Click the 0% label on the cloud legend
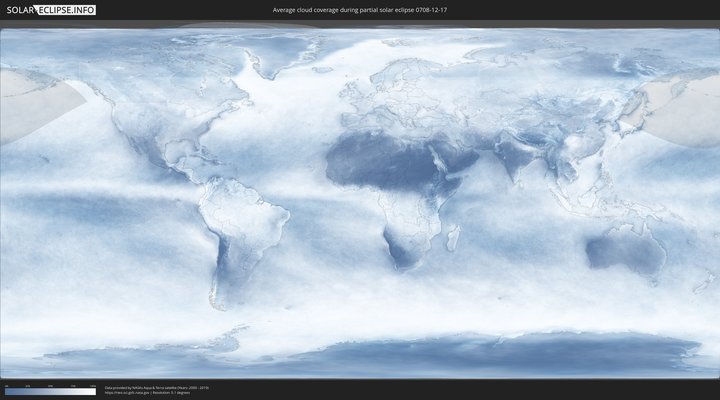The width and height of the screenshot is (720, 400). point(6,386)
